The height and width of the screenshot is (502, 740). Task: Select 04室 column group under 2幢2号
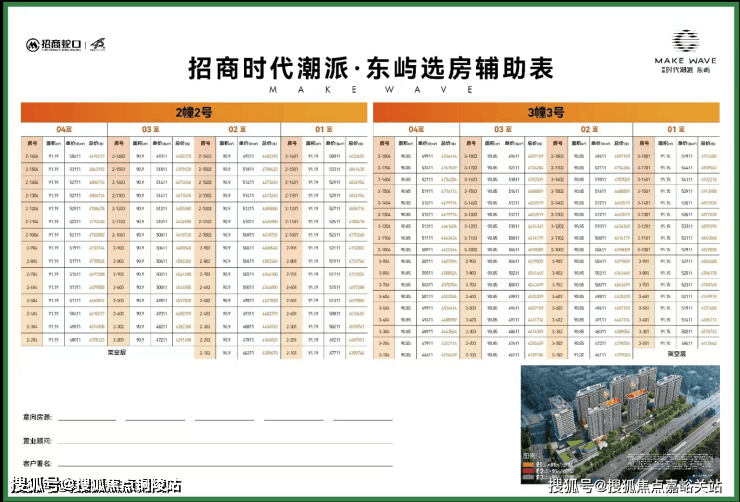64,129
